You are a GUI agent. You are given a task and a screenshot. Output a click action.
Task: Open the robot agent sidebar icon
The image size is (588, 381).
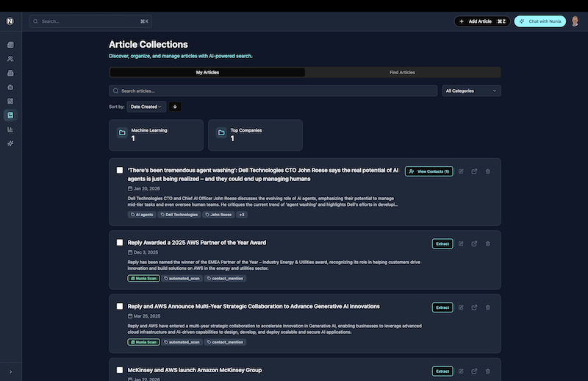coord(10,87)
